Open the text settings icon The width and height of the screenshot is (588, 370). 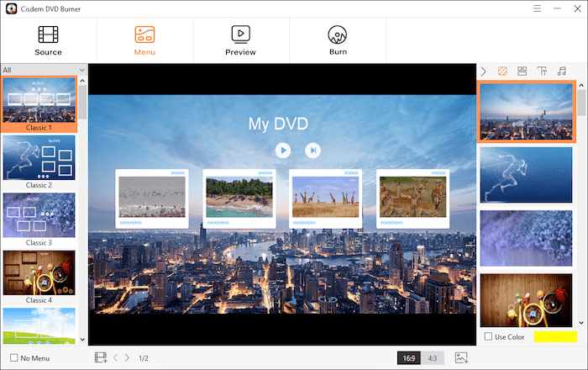[x=542, y=71]
